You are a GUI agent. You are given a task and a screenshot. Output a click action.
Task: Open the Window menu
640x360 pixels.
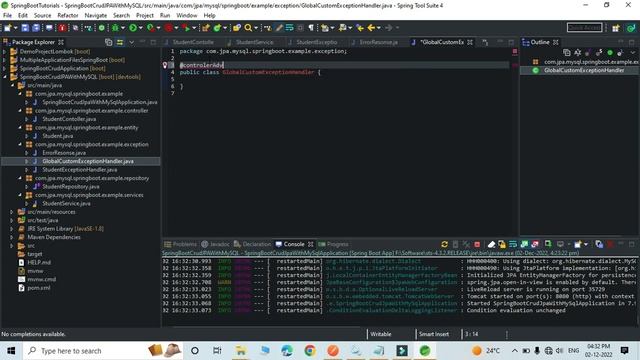187,16
